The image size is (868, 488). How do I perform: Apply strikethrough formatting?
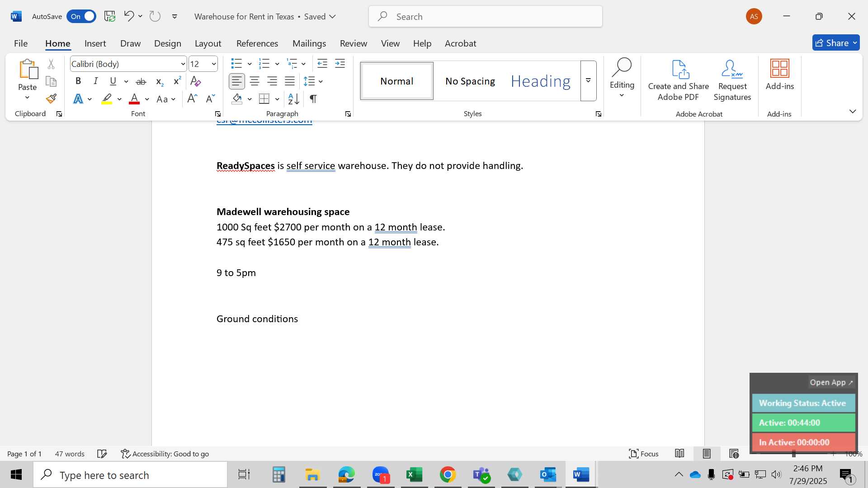coord(141,81)
